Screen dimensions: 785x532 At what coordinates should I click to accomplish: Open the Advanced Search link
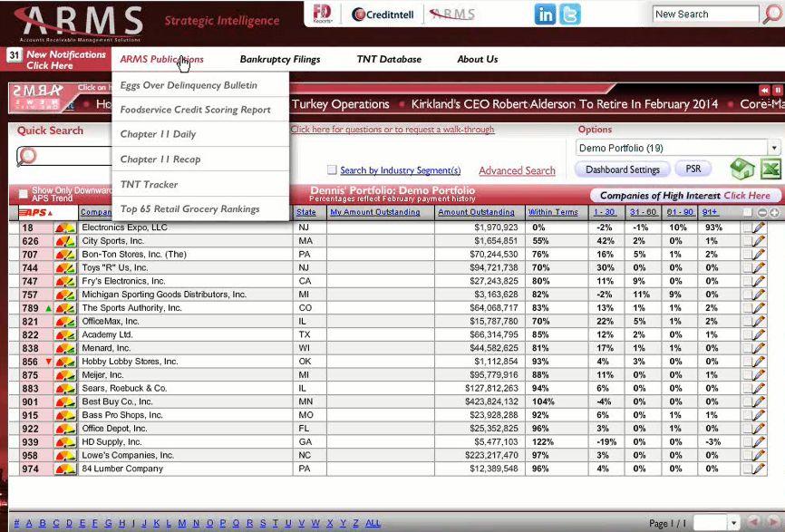click(x=517, y=170)
